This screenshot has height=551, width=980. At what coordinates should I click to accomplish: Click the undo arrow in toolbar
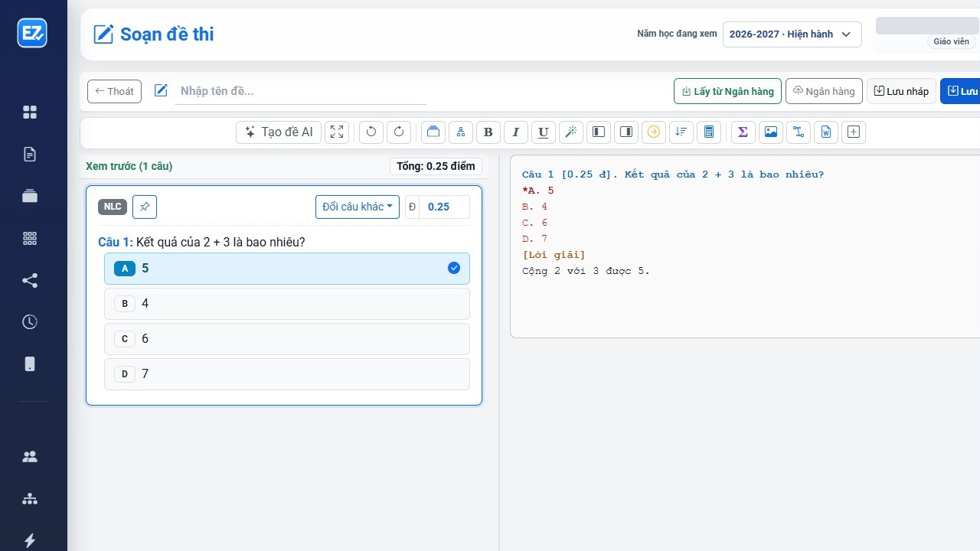click(371, 132)
